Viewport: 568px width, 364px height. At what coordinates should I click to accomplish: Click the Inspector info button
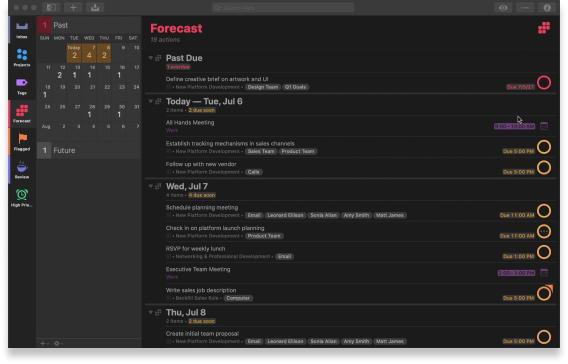click(547, 8)
